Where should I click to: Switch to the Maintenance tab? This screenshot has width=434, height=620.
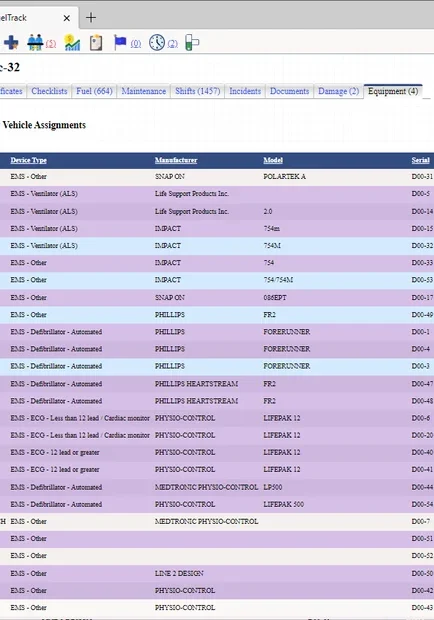pyautogui.click(x=143, y=91)
